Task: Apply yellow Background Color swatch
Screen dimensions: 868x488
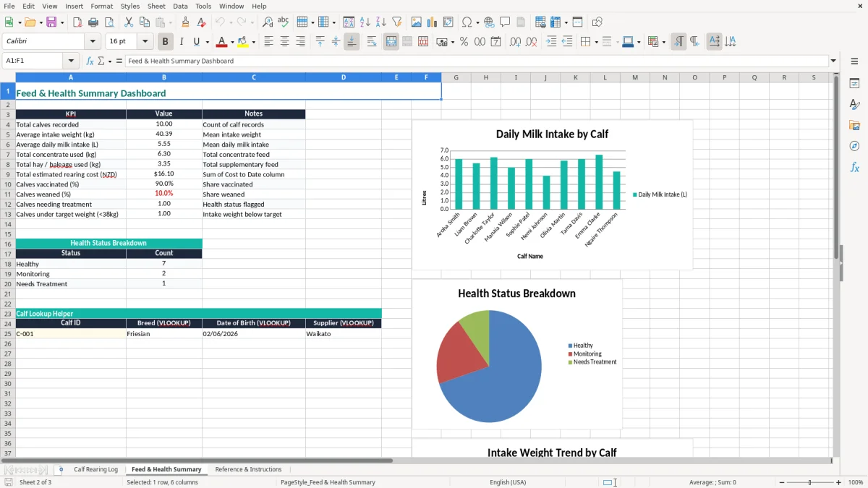Action: pos(242,42)
